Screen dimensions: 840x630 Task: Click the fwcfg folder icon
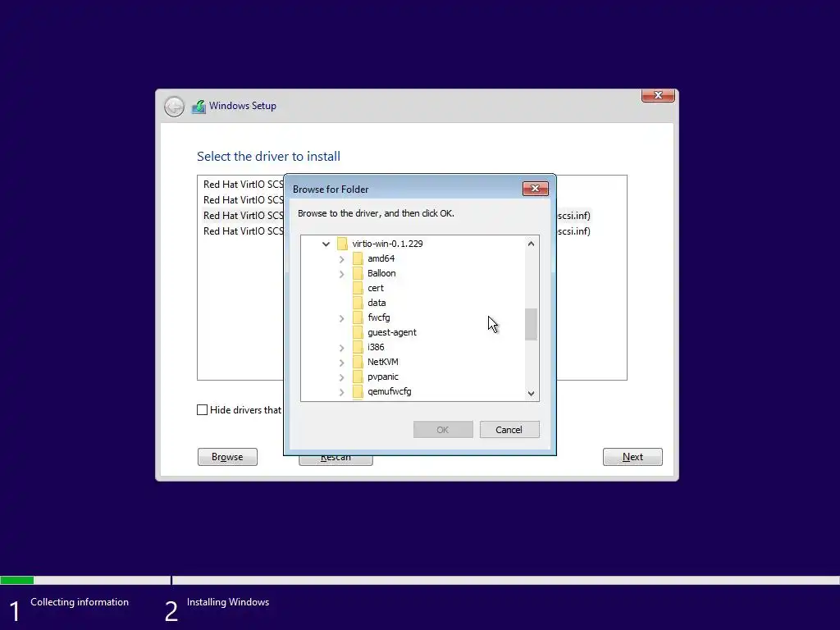pyautogui.click(x=358, y=317)
